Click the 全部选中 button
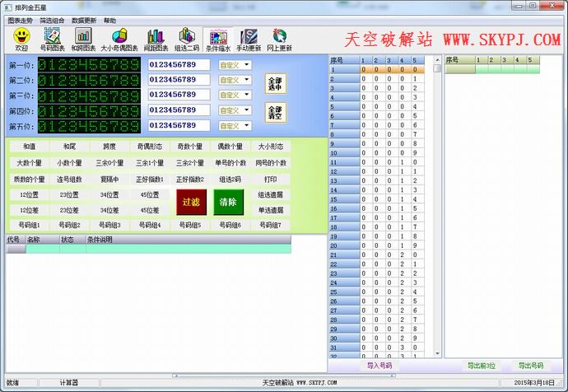This screenshot has height=392, width=568. [x=276, y=83]
